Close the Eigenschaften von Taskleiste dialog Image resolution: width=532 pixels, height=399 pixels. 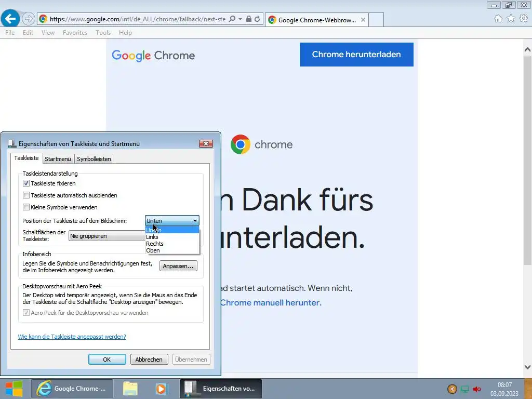(x=206, y=143)
